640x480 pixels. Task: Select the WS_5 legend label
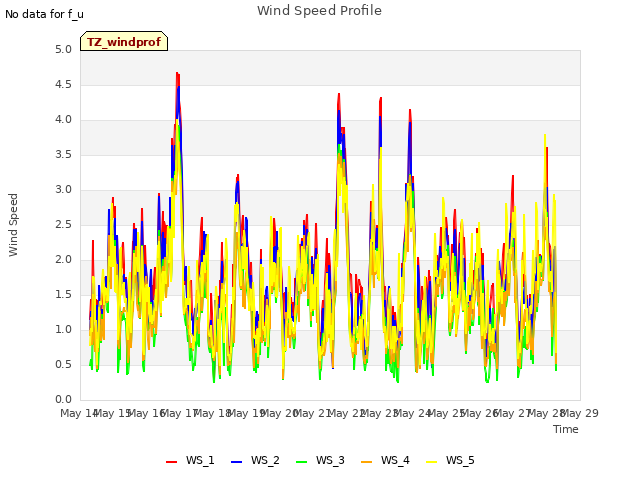tap(460, 460)
